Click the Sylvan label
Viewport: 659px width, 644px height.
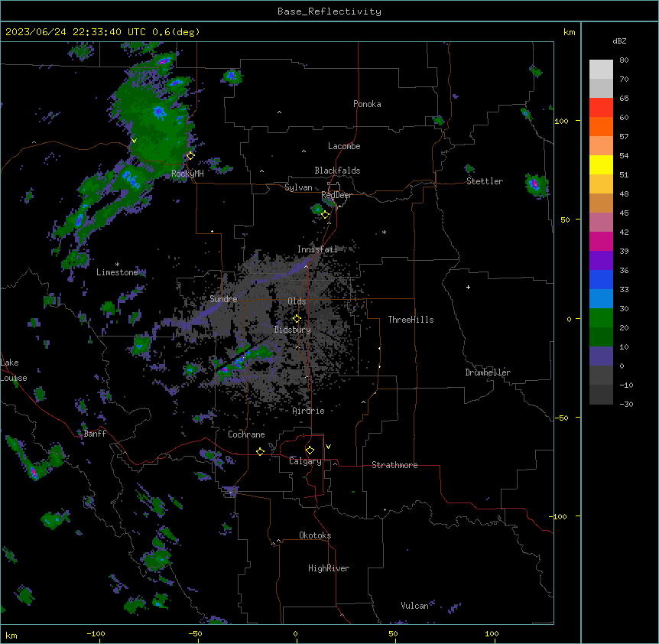pyautogui.click(x=298, y=187)
